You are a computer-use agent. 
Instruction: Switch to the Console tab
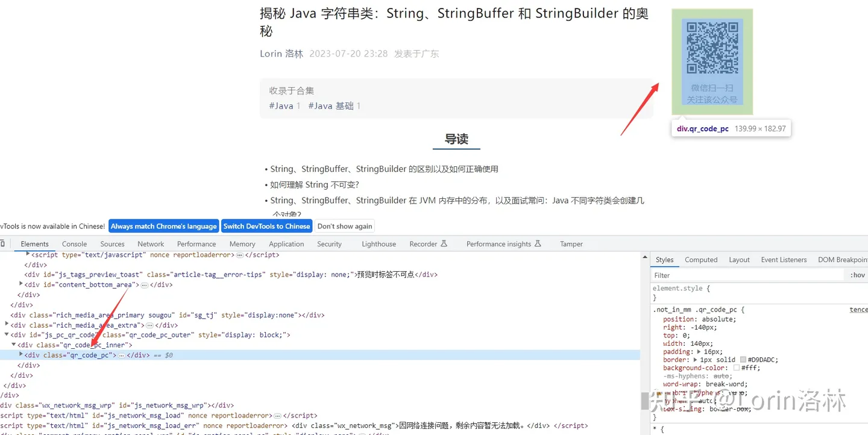click(x=75, y=244)
